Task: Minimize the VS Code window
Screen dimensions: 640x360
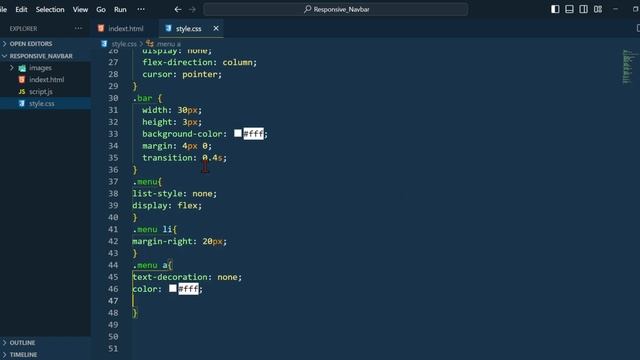Action: coord(616,9)
